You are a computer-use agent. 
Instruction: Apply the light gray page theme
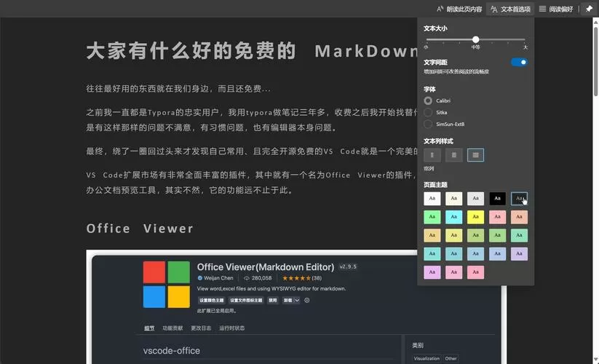475,199
